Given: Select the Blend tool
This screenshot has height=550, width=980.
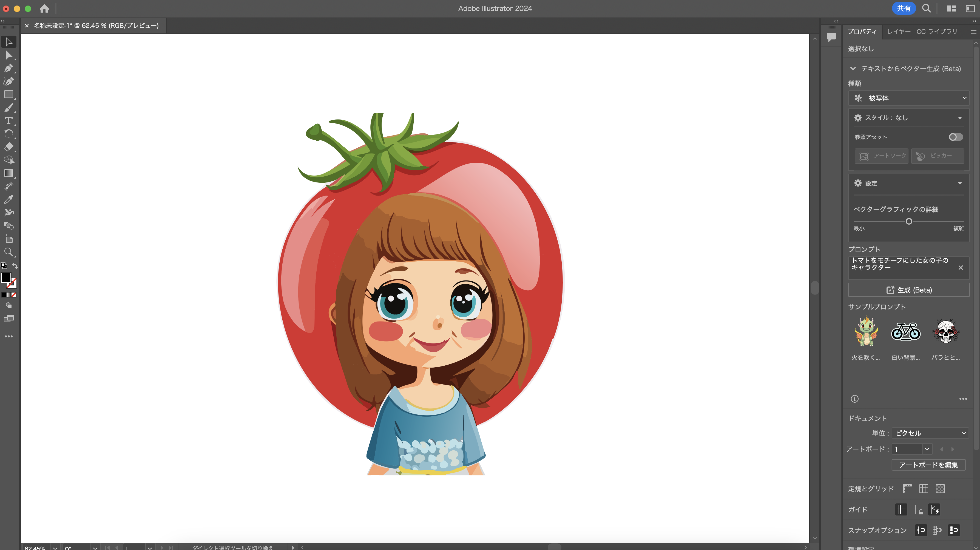Looking at the screenshot, I should pyautogui.click(x=9, y=226).
